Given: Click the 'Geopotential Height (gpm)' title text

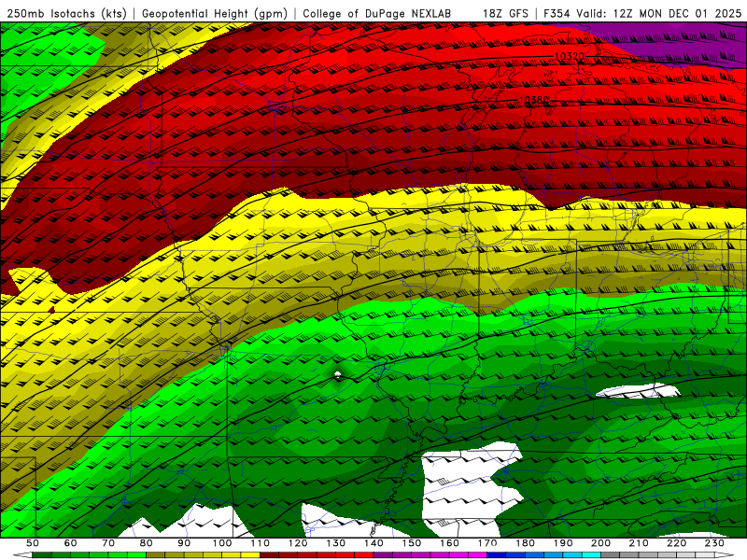Looking at the screenshot, I should (x=215, y=14).
